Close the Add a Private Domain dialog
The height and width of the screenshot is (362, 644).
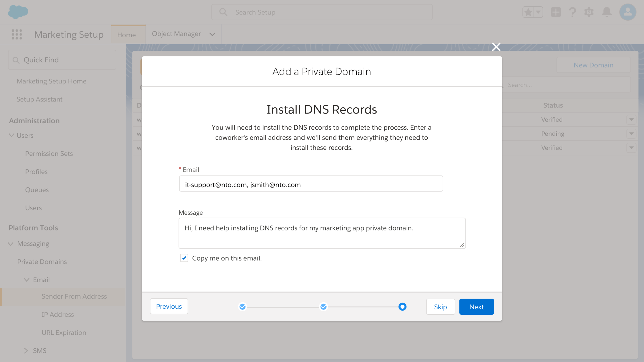pos(496,47)
